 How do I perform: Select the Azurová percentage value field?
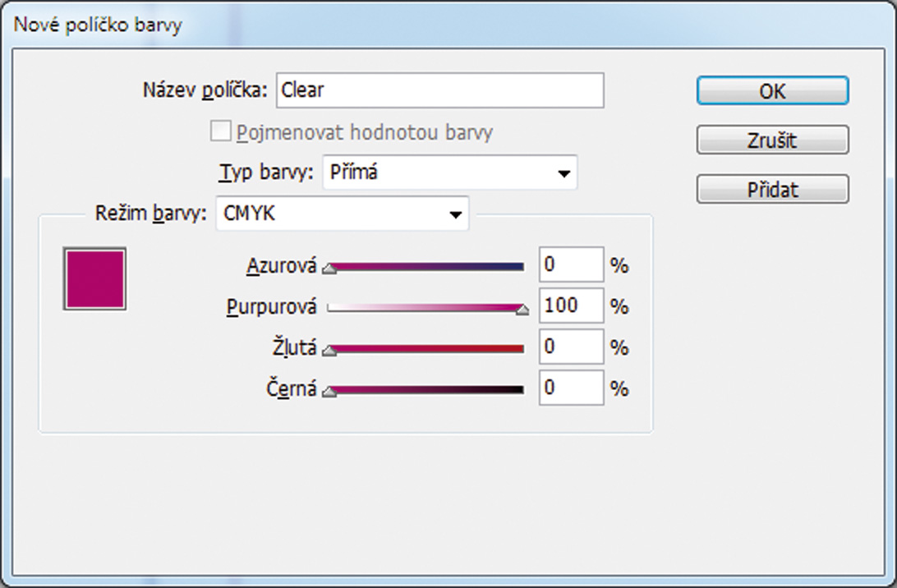pos(572,264)
